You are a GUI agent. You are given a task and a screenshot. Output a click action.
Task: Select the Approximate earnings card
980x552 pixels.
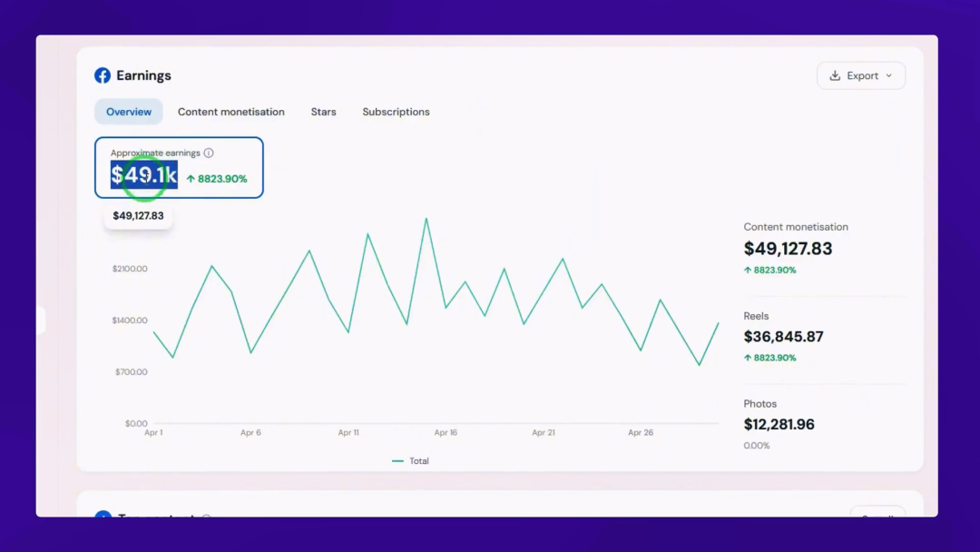click(x=179, y=168)
